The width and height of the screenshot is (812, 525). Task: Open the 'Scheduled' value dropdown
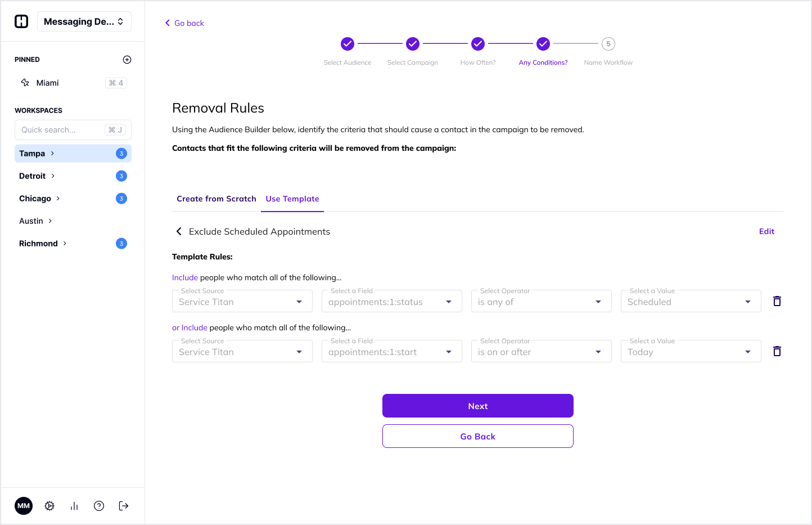pyautogui.click(x=691, y=302)
